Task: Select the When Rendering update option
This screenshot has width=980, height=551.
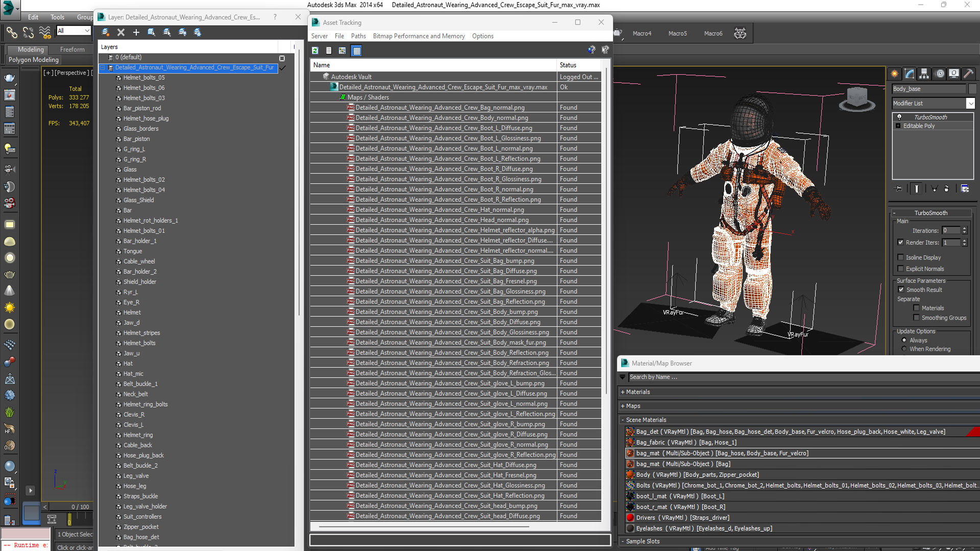Action: 904,349
